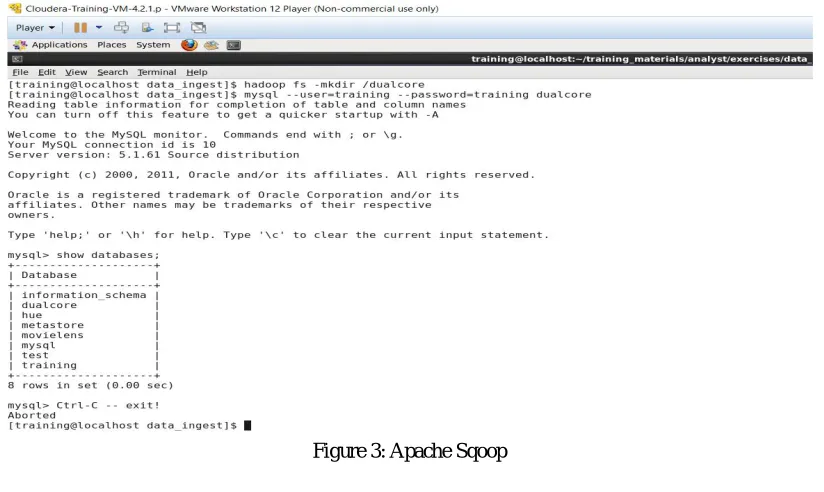Select the 'training' database row
This screenshot has width=824, height=492.
pyautogui.click(x=84, y=365)
